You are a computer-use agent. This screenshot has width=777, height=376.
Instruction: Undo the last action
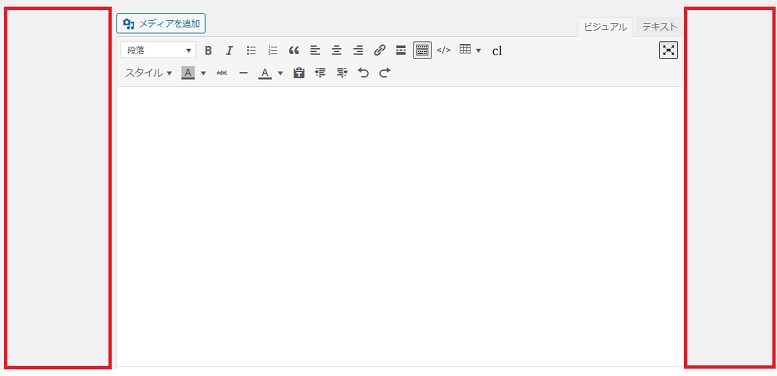click(364, 73)
